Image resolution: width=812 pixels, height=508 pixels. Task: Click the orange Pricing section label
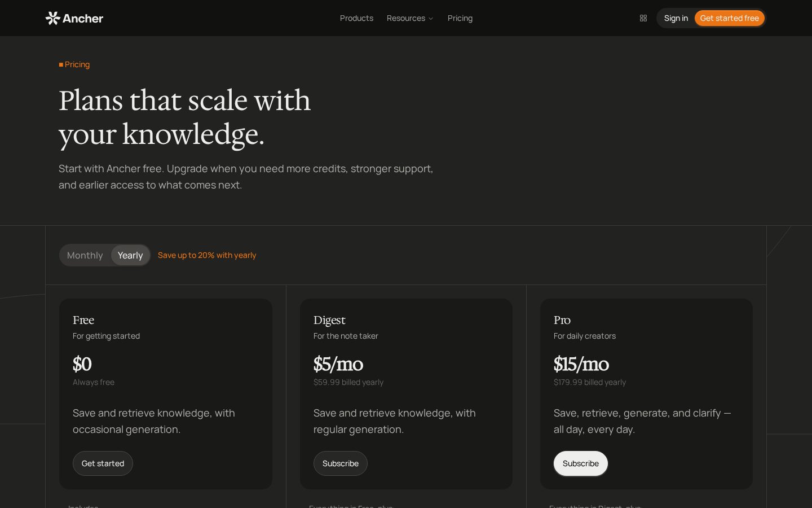pyautogui.click(x=74, y=64)
